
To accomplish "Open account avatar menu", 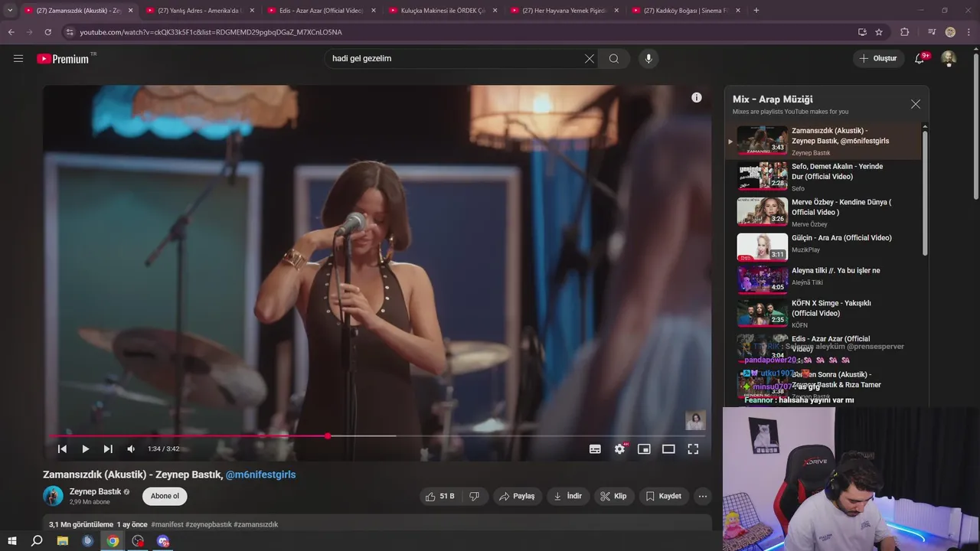I will [x=949, y=59].
